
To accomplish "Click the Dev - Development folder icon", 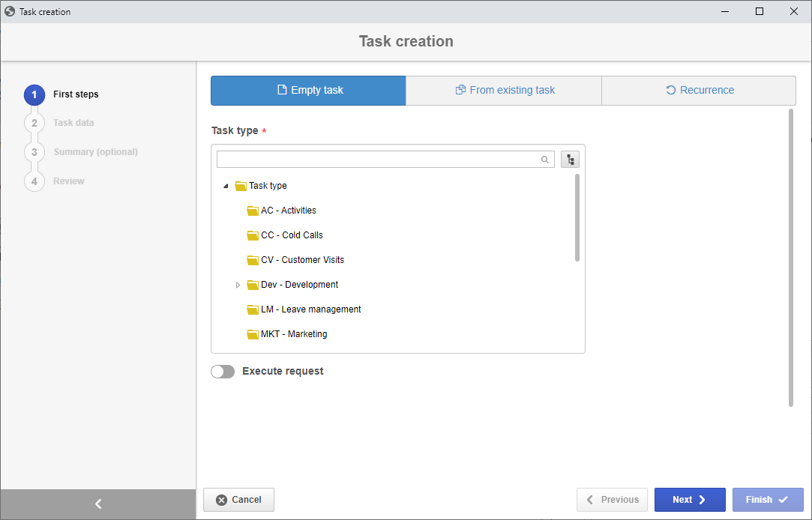I will [253, 285].
